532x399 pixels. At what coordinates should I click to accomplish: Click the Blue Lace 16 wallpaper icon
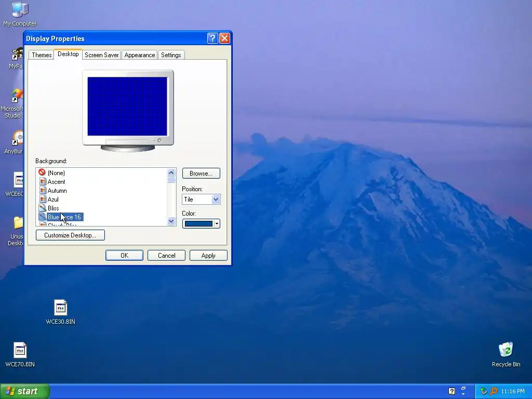43,217
